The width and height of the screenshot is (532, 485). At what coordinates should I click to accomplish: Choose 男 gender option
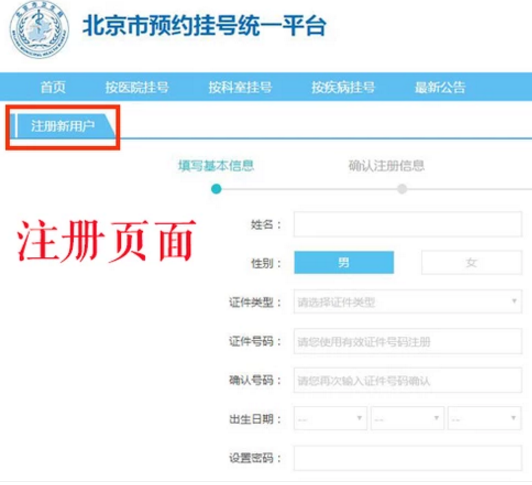click(344, 262)
